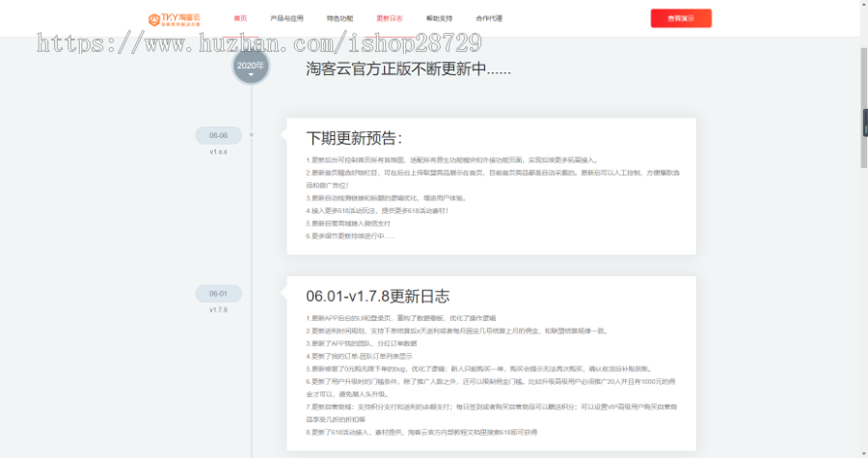868x458 pixels.
Task: Click line '8.更新了618活动接入'
Action: click(x=421, y=432)
